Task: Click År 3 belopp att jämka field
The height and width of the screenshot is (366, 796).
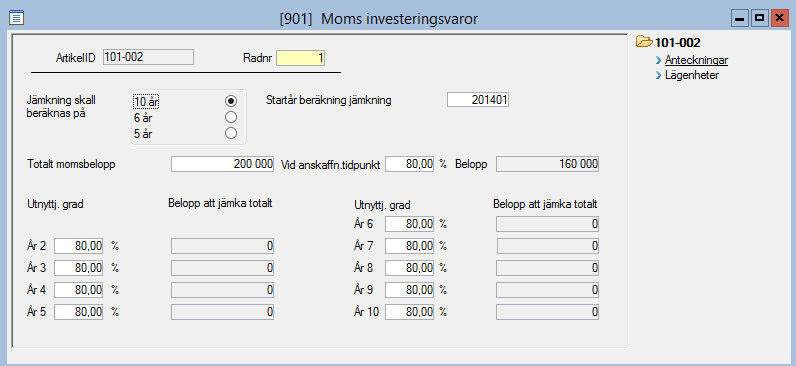Action: pos(223,268)
